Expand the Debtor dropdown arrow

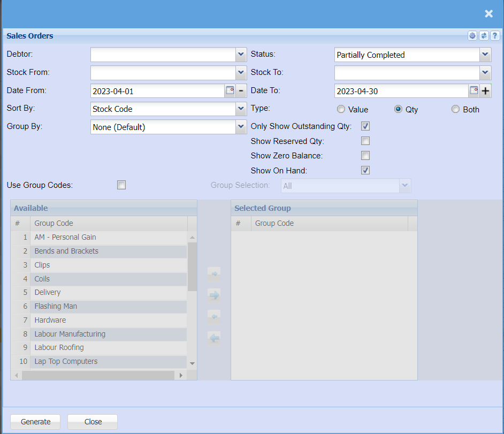coord(240,55)
